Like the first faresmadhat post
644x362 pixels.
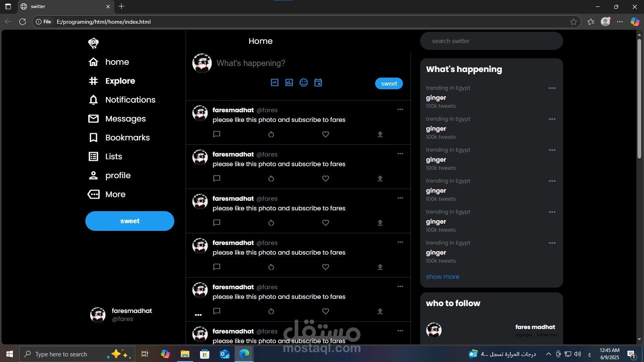pyautogui.click(x=326, y=134)
